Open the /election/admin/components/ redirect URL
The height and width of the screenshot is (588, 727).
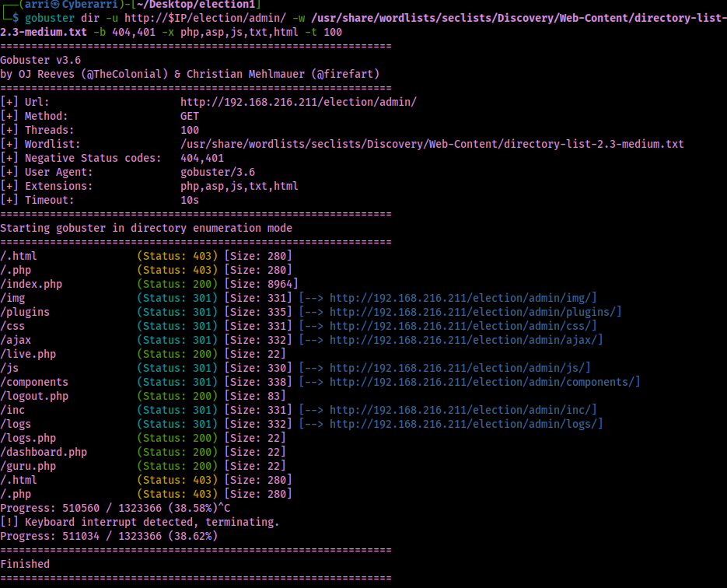tap(484, 382)
